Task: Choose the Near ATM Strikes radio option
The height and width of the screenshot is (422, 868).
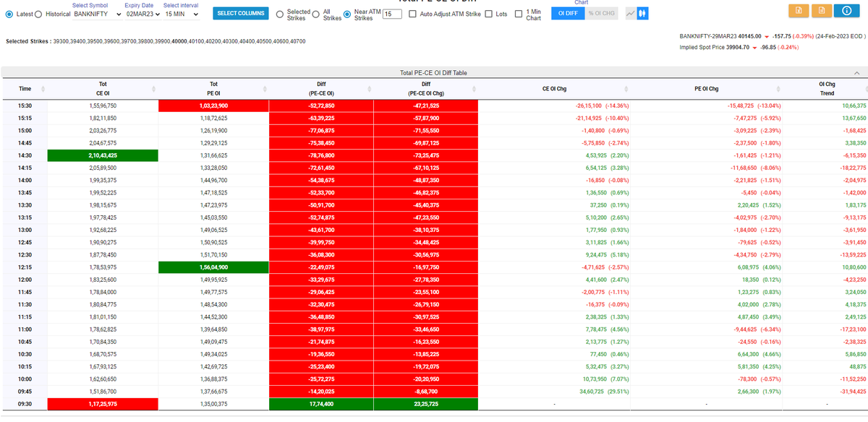Action: (x=348, y=14)
